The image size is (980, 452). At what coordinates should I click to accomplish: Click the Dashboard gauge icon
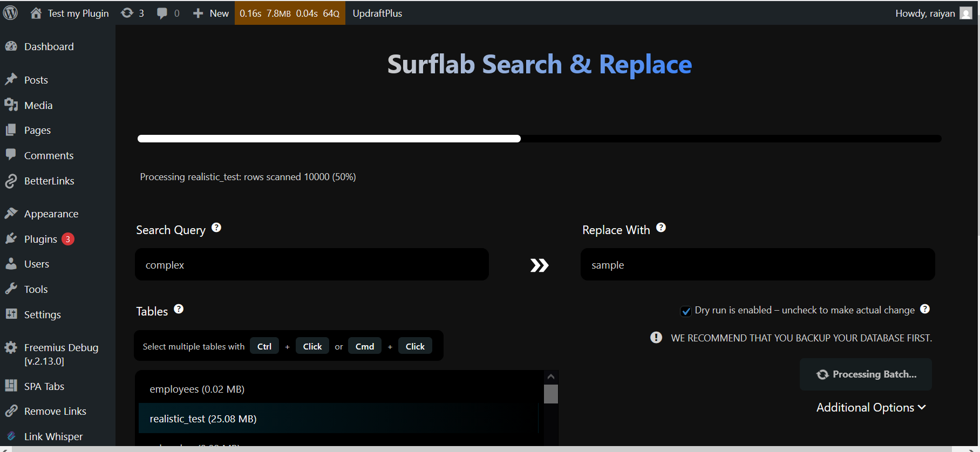11,46
